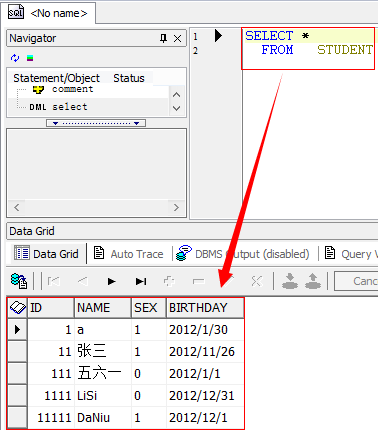The height and width of the screenshot is (430, 378).
Task: Insert a new record with plus icon
Action: pos(169,281)
